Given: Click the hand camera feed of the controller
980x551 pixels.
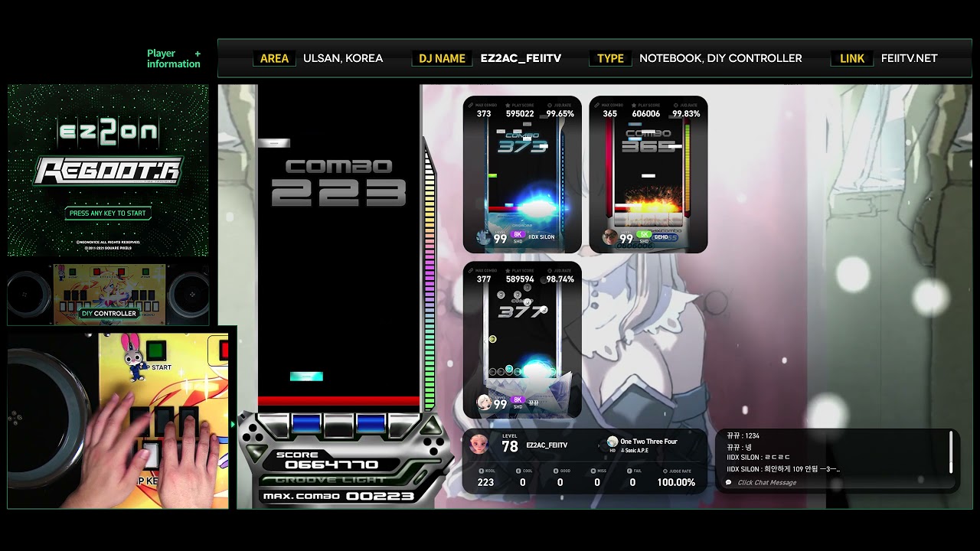Looking at the screenshot, I should point(118,420).
